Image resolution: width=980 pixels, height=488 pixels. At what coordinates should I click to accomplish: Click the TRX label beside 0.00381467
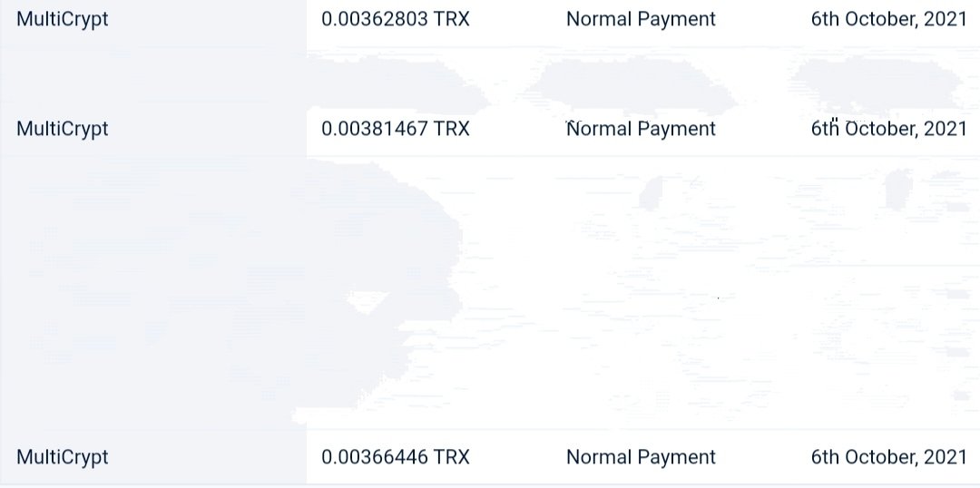[x=451, y=129]
